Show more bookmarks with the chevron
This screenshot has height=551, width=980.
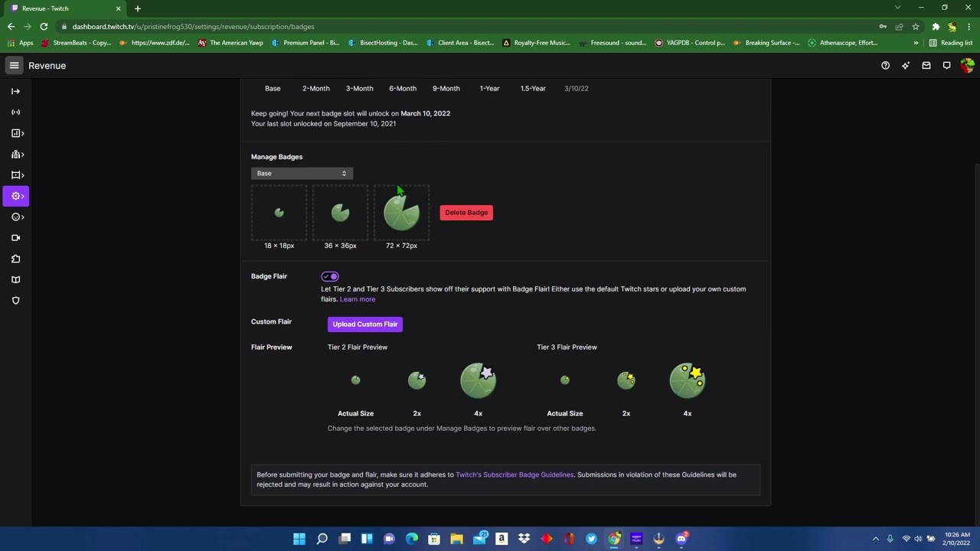point(916,43)
